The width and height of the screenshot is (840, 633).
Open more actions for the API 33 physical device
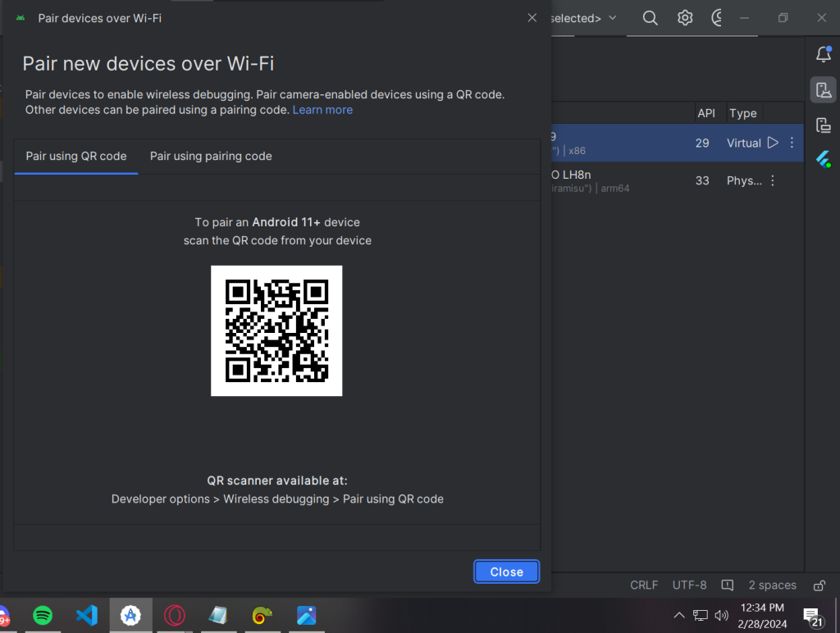(773, 180)
